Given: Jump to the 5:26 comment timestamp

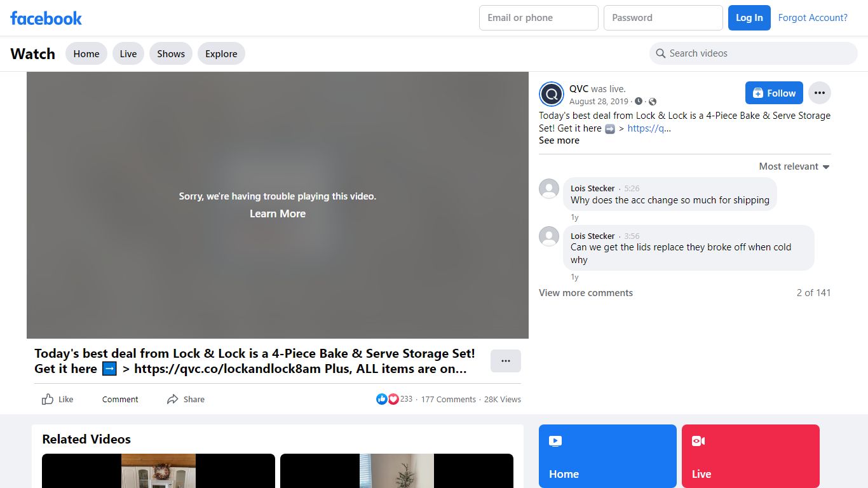Looking at the screenshot, I should 632,189.
